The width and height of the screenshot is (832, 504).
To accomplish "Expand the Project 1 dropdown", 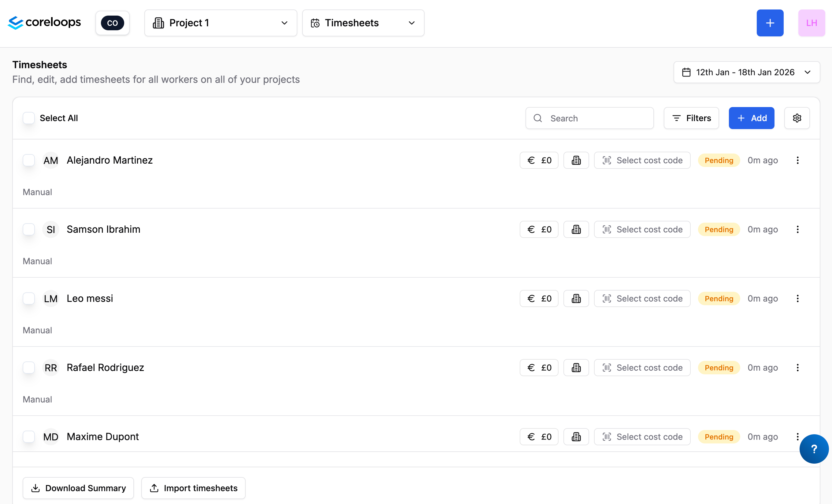I will click(x=221, y=23).
